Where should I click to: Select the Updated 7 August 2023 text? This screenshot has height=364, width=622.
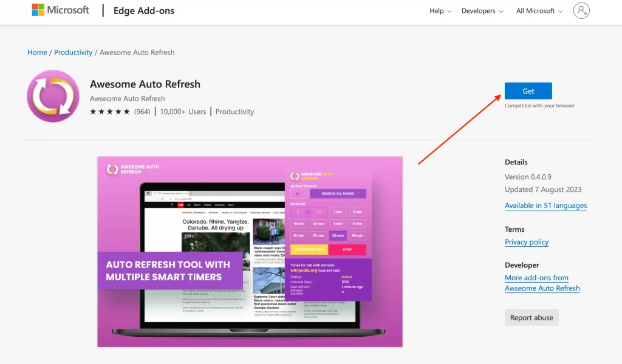[543, 189]
